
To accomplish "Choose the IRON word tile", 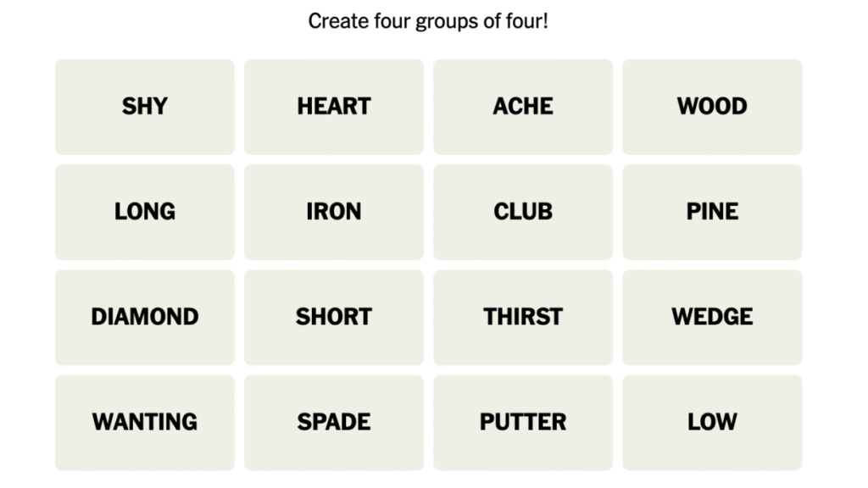I will (334, 212).
